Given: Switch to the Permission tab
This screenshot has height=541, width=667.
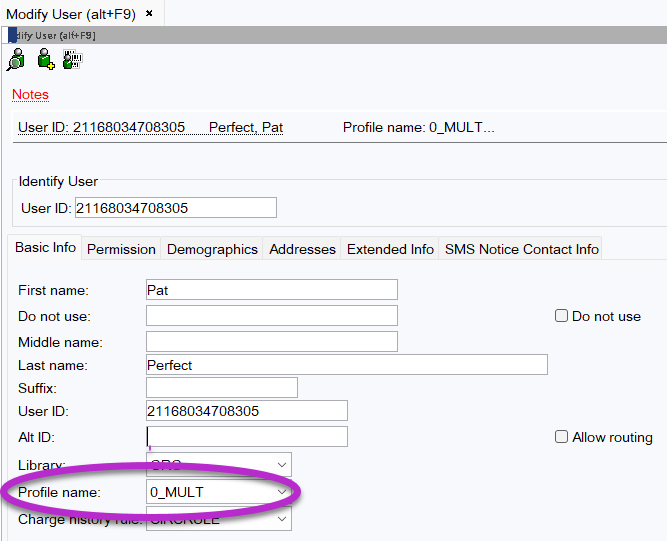Looking at the screenshot, I should (121, 249).
